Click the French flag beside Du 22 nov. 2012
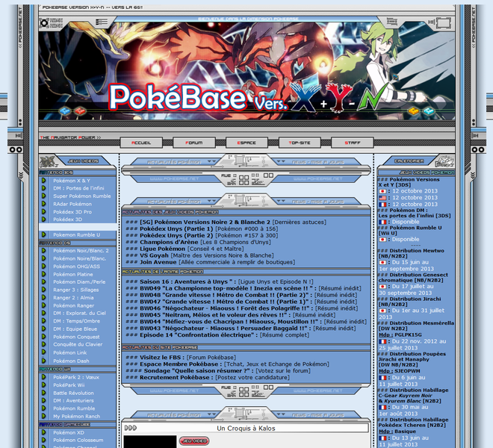 [382, 341]
